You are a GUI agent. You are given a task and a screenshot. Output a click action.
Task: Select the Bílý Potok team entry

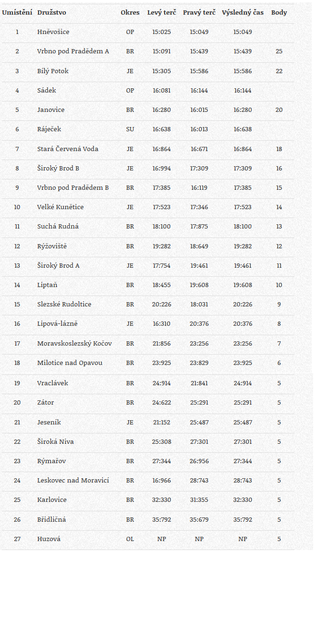point(53,71)
